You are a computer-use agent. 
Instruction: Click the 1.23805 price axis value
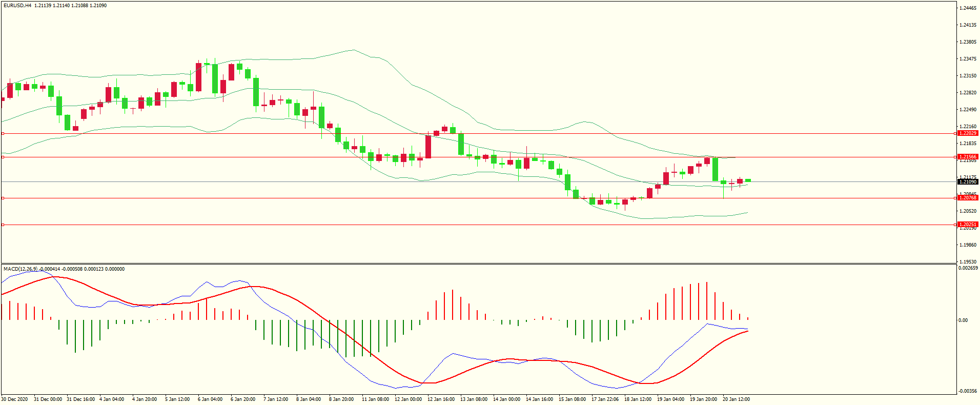click(968, 42)
